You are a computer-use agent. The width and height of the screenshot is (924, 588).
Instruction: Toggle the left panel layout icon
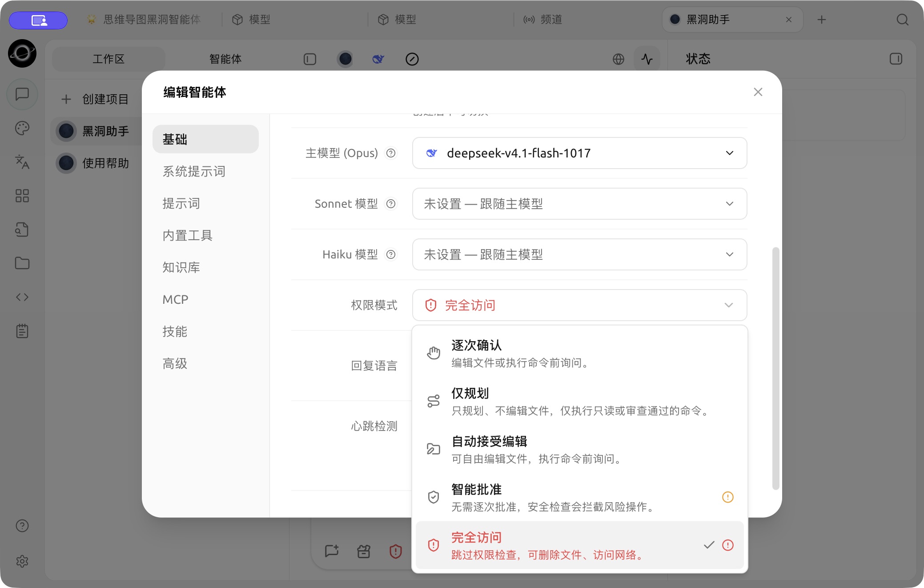coord(310,59)
